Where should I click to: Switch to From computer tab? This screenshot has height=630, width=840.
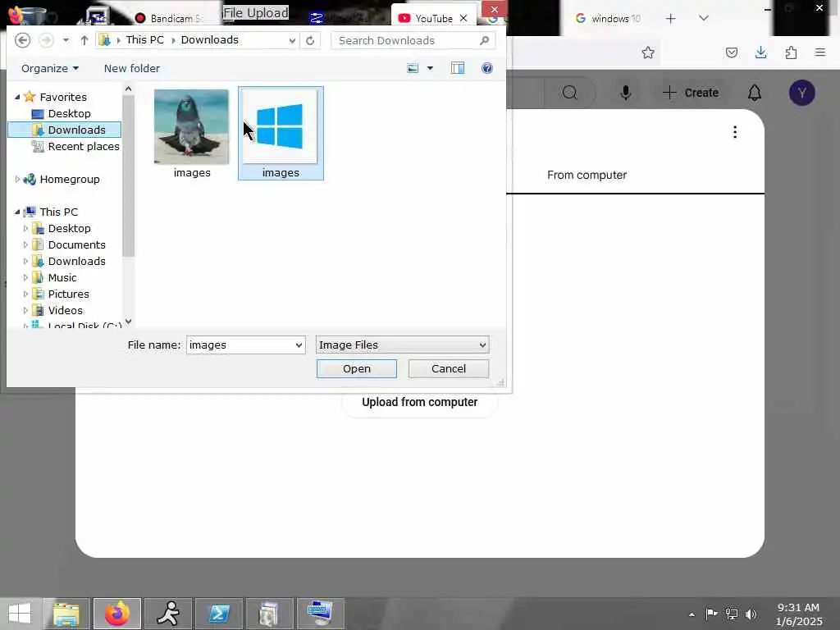tap(587, 176)
